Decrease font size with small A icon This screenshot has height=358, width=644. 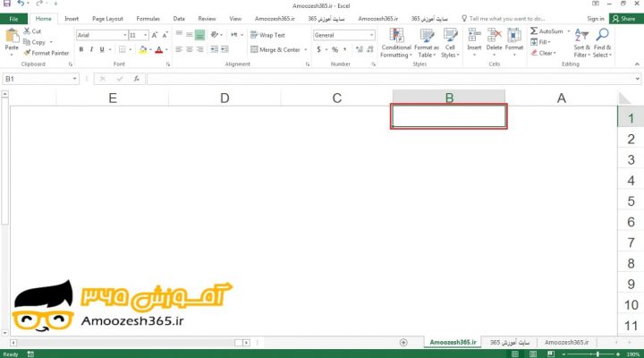coord(165,35)
